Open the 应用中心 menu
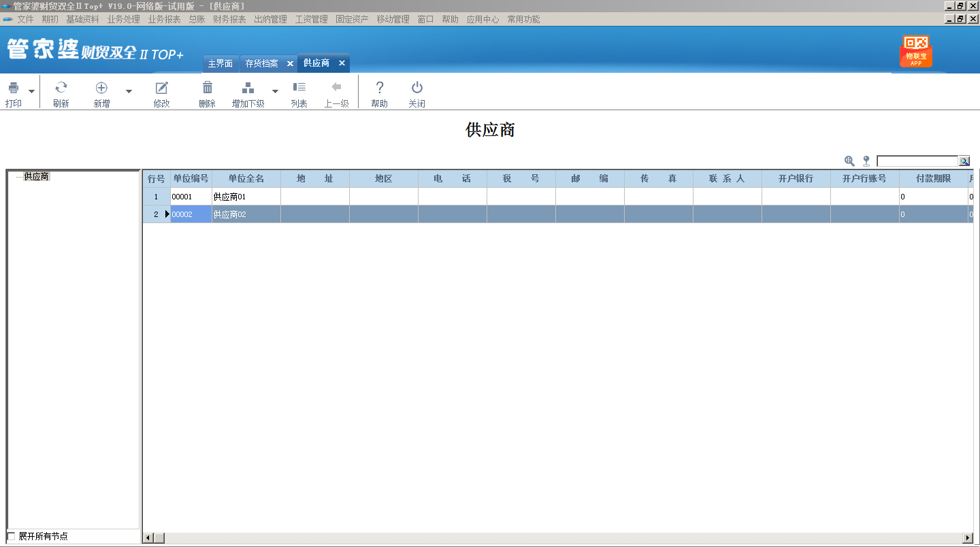This screenshot has height=547, width=980. pos(483,19)
